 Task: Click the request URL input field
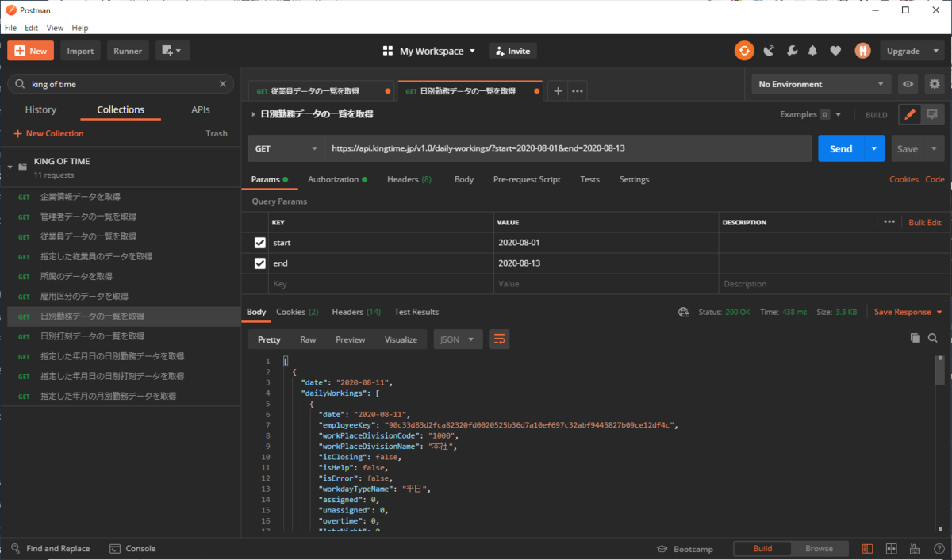pos(568,148)
